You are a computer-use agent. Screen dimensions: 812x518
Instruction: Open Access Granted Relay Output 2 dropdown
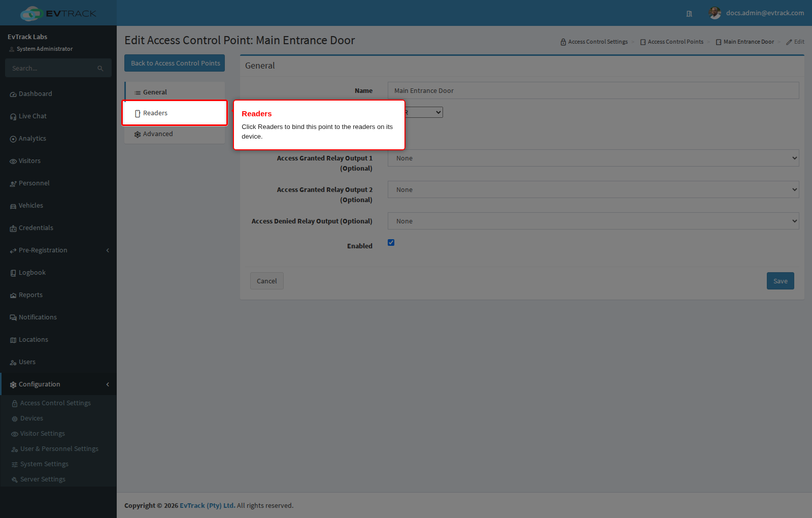[x=593, y=189]
